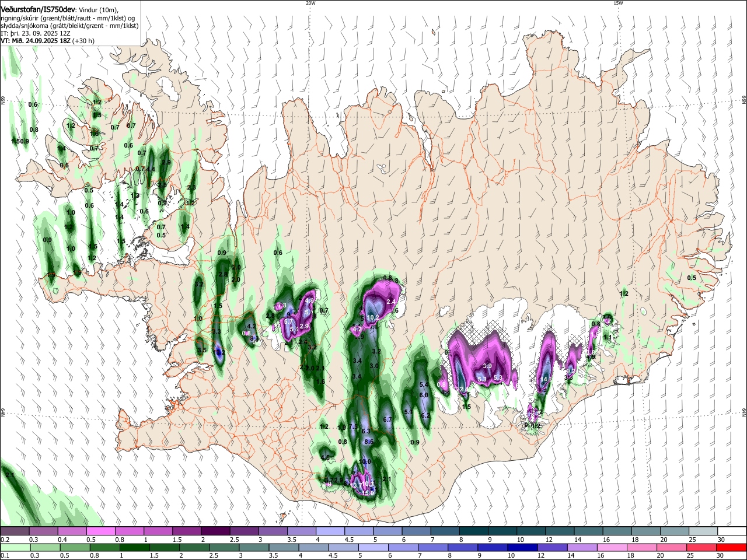The width and height of the screenshot is (747, 560).
Task: Click the 14 value in the blue snow core
Action: pyautogui.click(x=544, y=379)
